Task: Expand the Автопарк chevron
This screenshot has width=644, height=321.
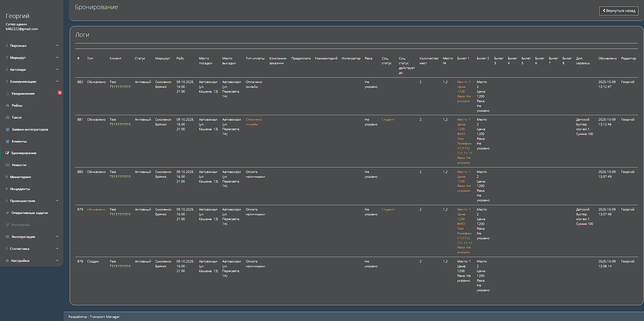Action: [x=57, y=69]
